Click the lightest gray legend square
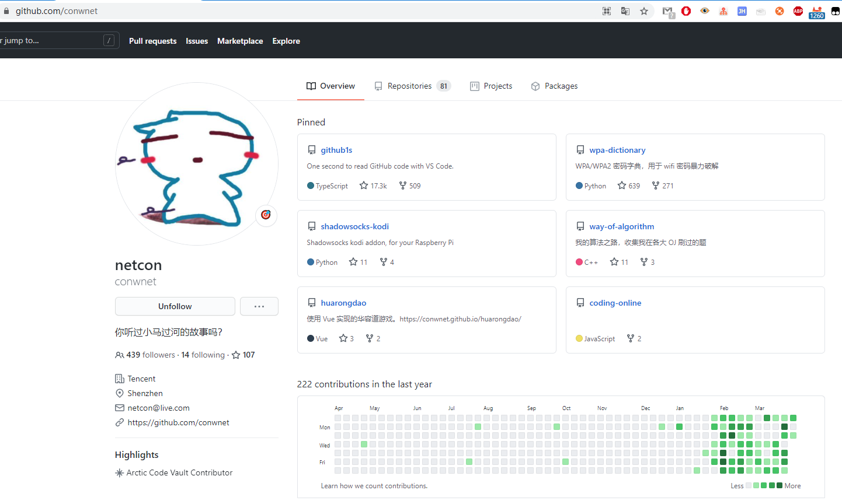This screenshot has width=842, height=504. pyautogui.click(x=749, y=485)
